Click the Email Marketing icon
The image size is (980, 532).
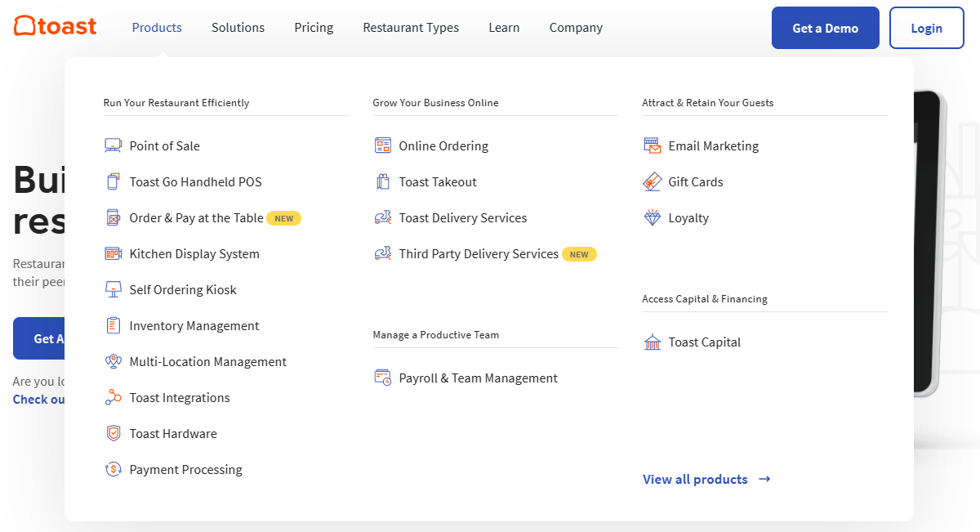(652, 146)
